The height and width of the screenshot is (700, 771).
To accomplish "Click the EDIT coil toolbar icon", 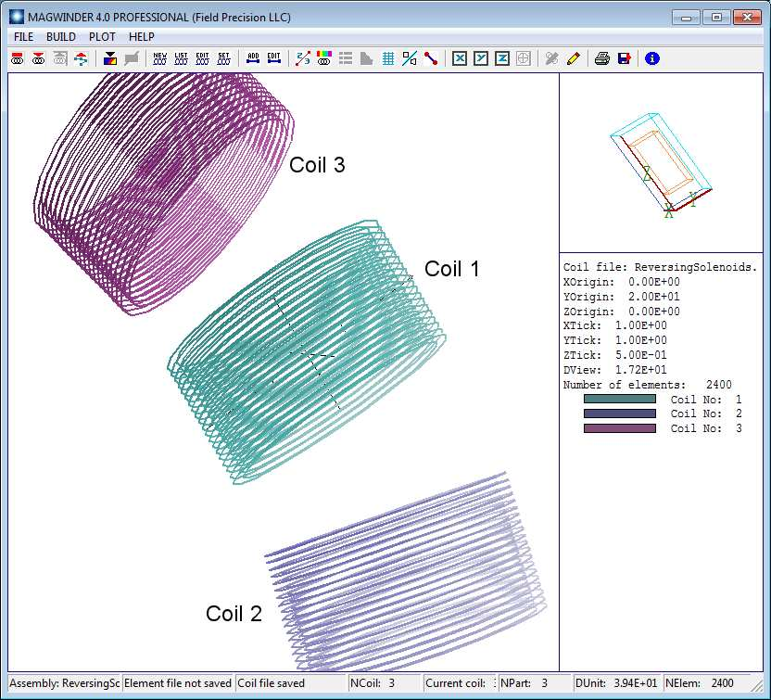I will pyautogui.click(x=202, y=58).
